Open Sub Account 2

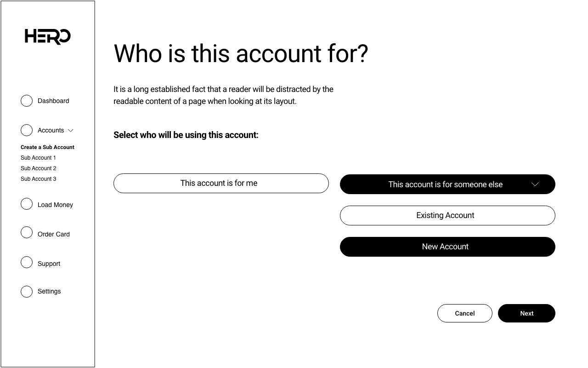[x=38, y=168]
